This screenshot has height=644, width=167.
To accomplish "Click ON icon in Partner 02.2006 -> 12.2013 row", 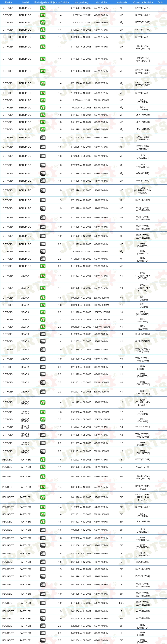I will [43, 545].
